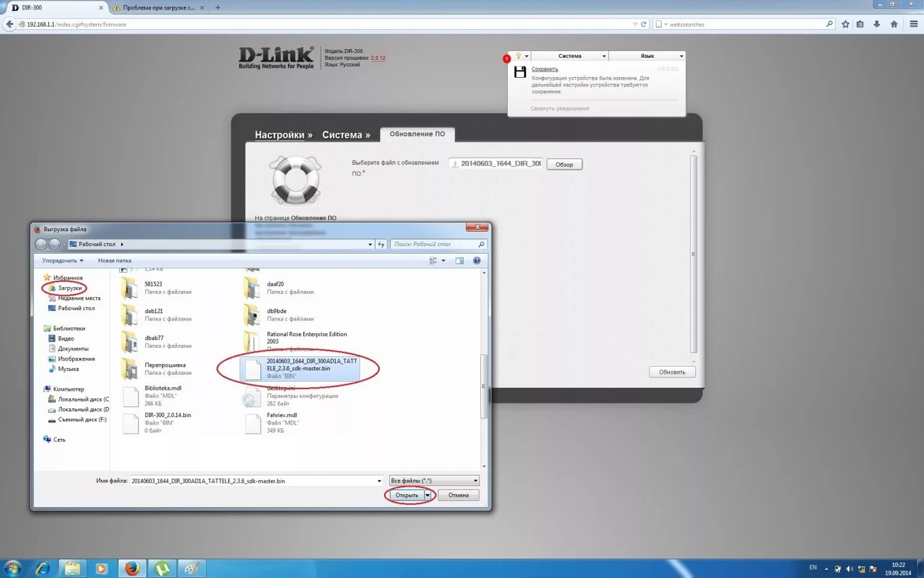Select the dbab77 folder icon
The height and width of the screenshot is (578, 924).
[x=130, y=342]
